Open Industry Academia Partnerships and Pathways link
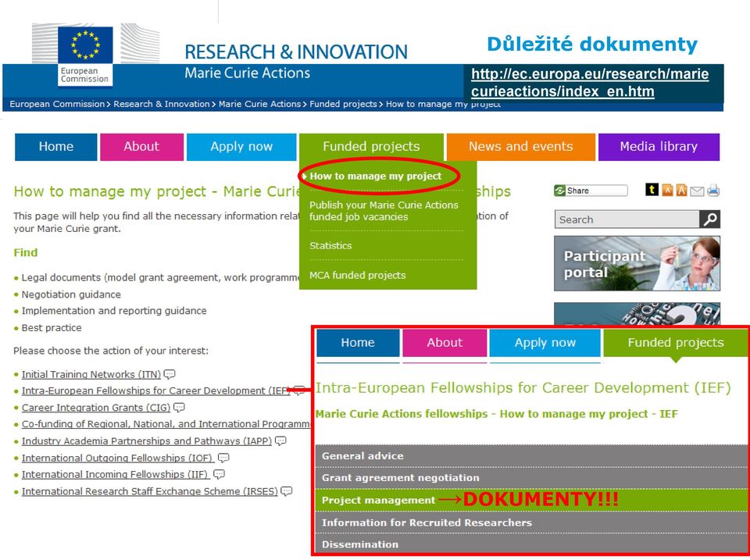This screenshot has width=750, height=560. [x=147, y=441]
